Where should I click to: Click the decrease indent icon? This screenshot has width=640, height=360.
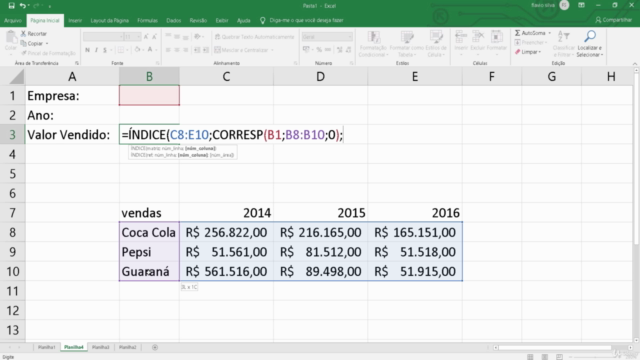pyautogui.click(x=197, y=50)
